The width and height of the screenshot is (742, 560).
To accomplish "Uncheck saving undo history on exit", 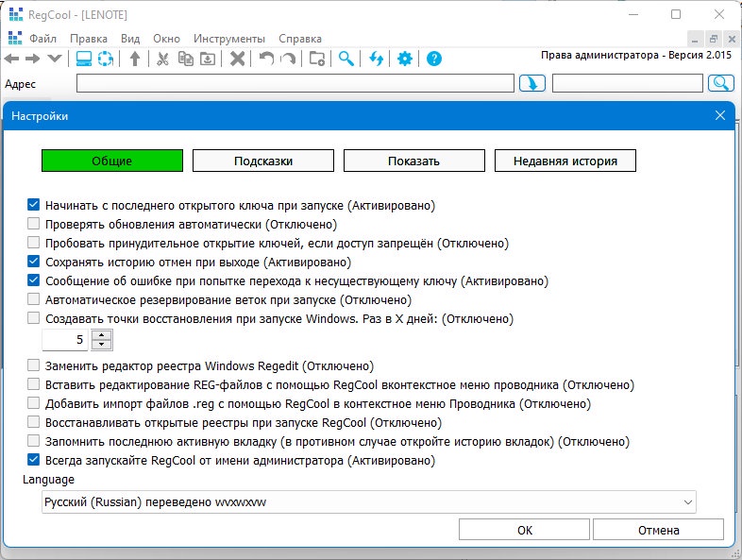I will [x=33, y=262].
